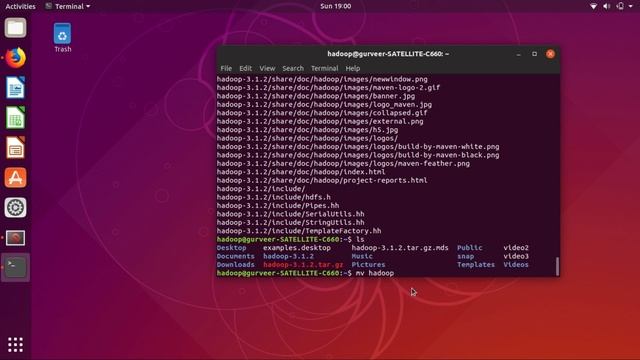This screenshot has height=360, width=640.
Task: Click 'Downloads' in ls output
Action: (x=236, y=264)
